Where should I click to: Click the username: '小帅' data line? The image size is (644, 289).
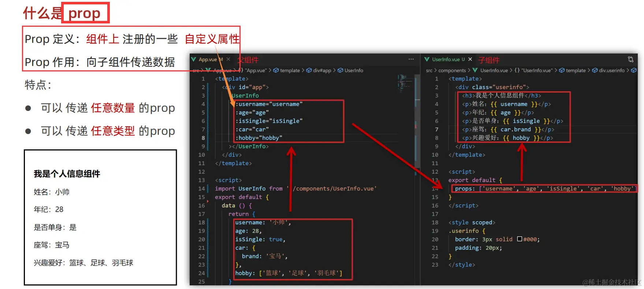tap(263, 222)
